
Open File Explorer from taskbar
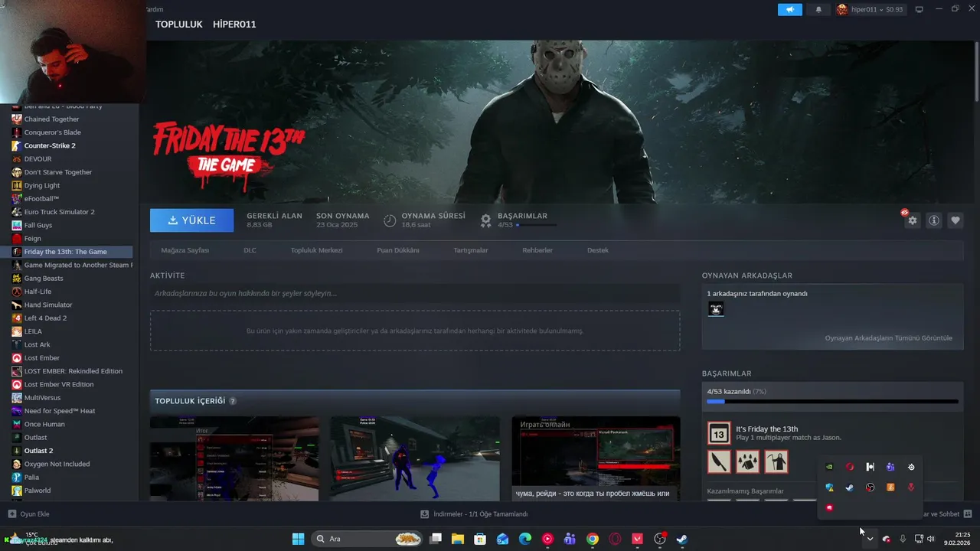(458, 539)
